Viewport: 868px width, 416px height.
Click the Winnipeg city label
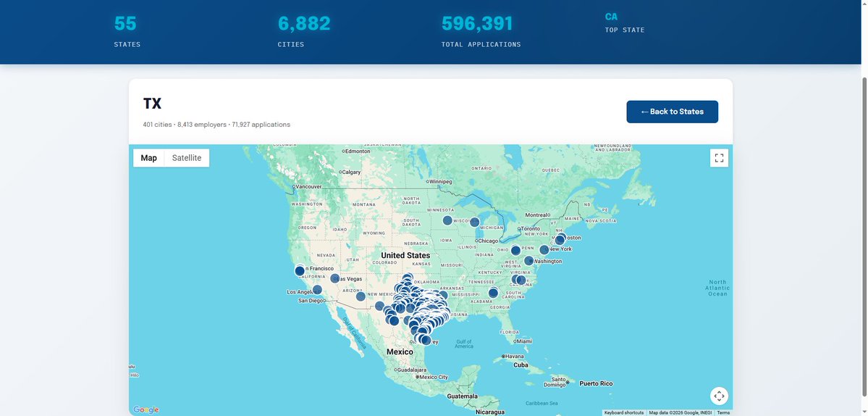441,182
